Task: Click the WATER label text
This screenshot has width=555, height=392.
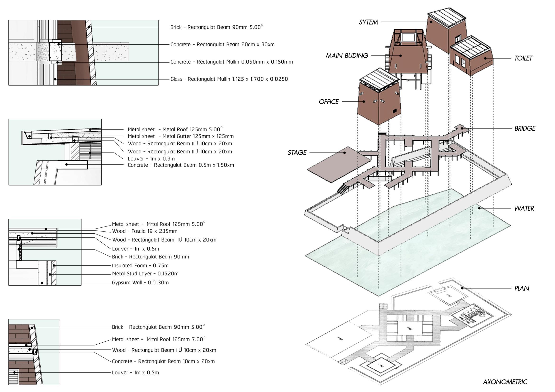Action: pos(524,208)
